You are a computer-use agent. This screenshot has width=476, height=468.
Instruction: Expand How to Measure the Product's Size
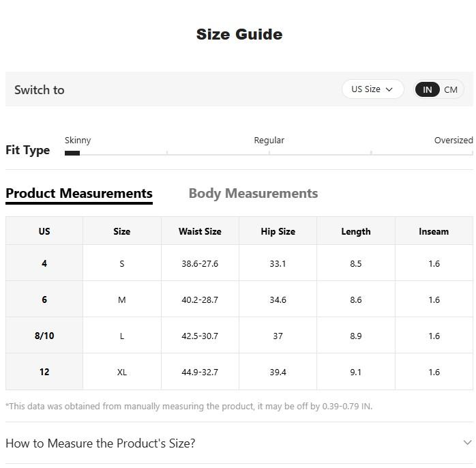pos(100,443)
